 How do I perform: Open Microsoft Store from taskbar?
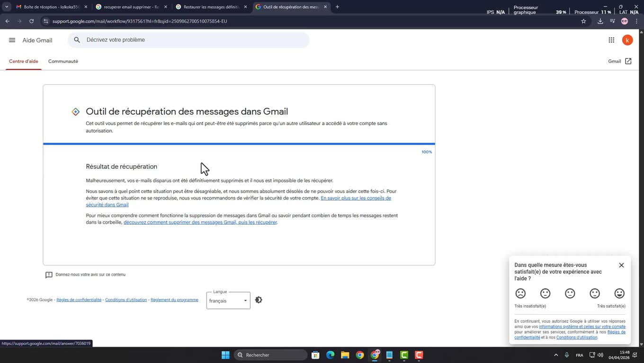(x=315, y=355)
